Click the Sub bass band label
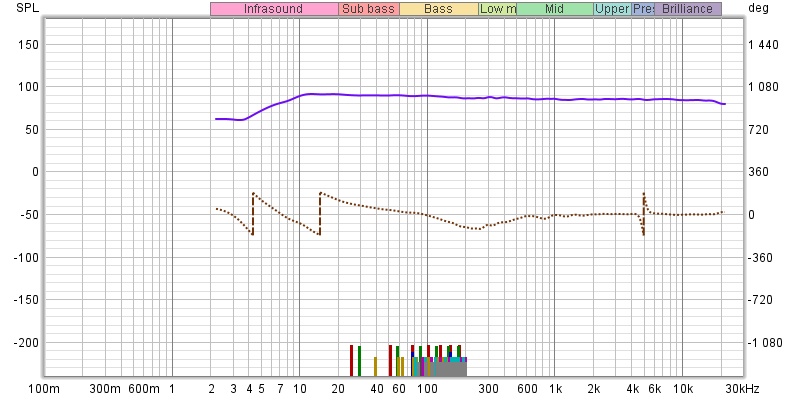 click(368, 9)
